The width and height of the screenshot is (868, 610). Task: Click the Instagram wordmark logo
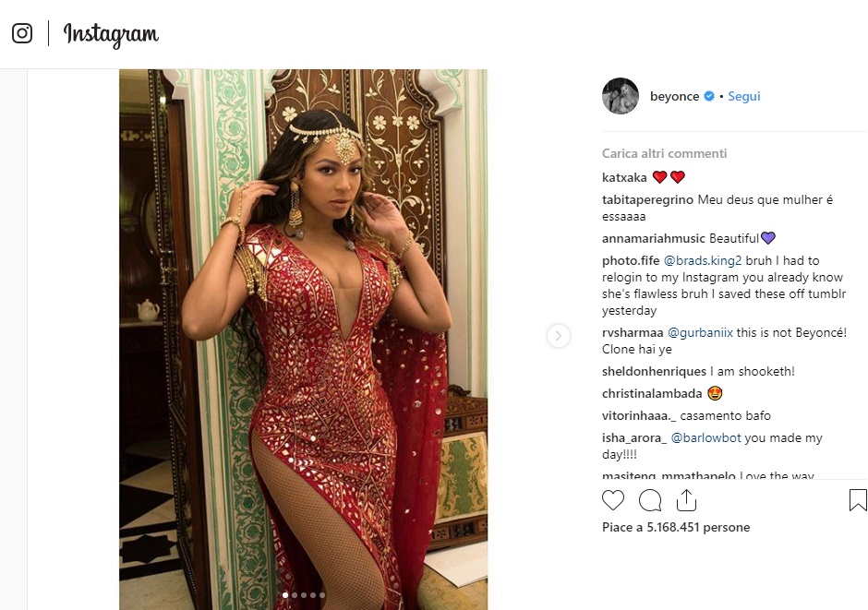point(111,34)
